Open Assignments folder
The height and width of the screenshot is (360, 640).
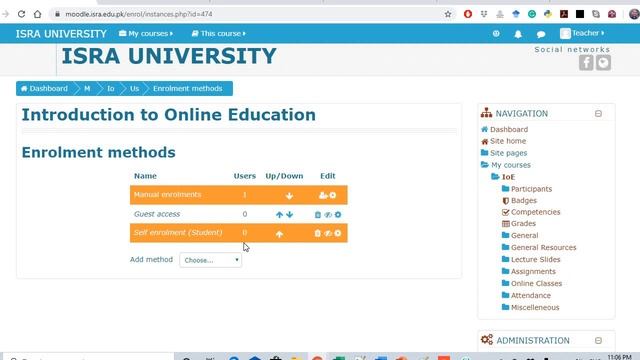pos(533,271)
